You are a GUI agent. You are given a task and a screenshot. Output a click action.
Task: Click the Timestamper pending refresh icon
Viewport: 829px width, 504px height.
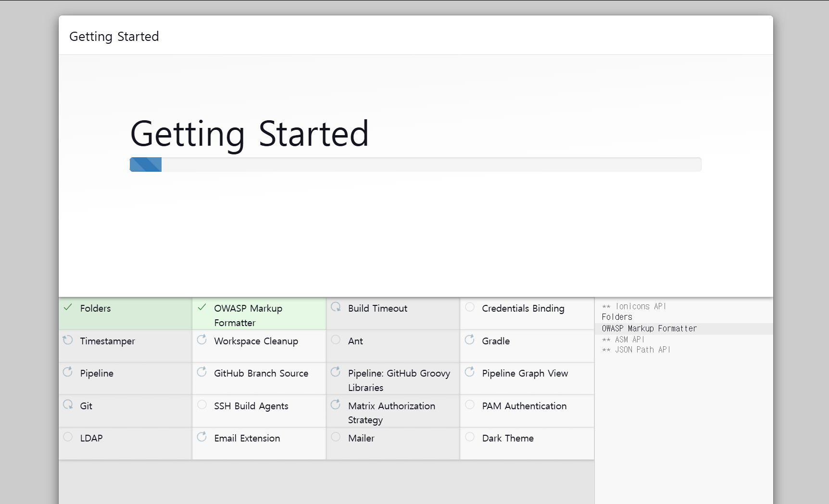tap(68, 340)
